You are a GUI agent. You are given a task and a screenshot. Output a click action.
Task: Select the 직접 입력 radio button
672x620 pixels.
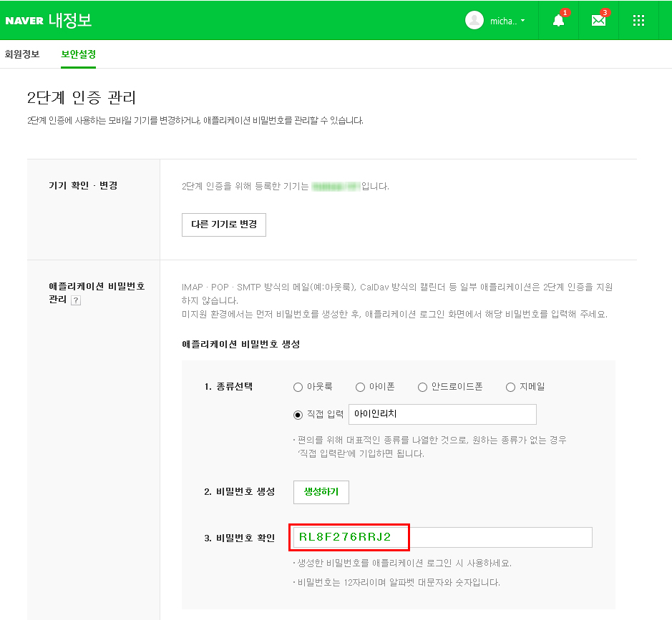pos(298,415)
